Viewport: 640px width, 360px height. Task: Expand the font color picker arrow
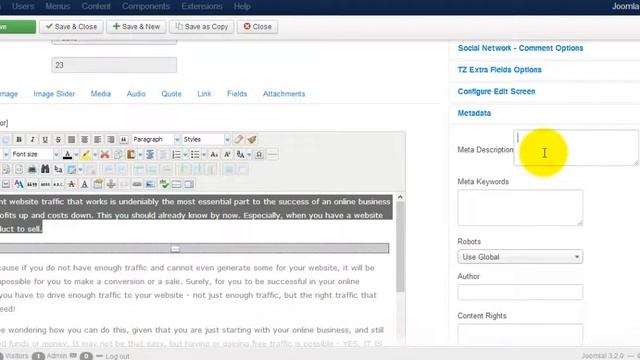coord(76,155)
